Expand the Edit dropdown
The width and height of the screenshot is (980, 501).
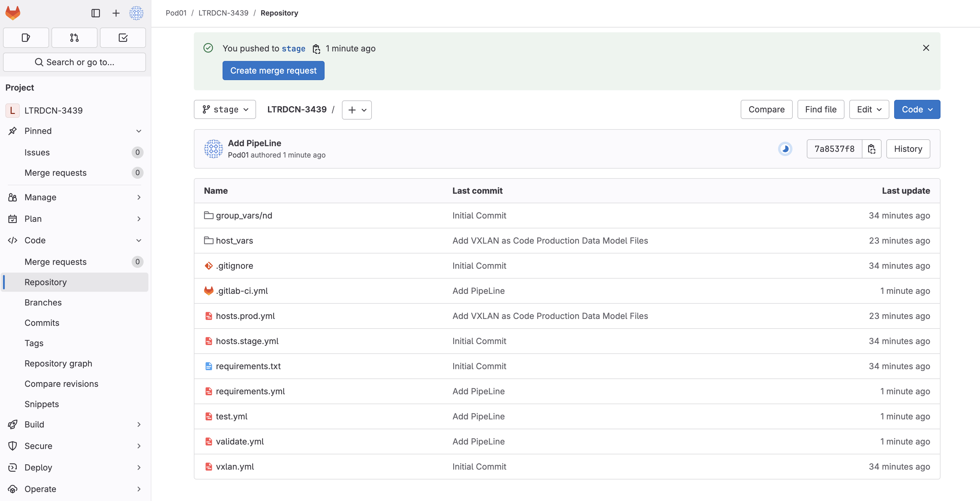(x=868, y=109)
